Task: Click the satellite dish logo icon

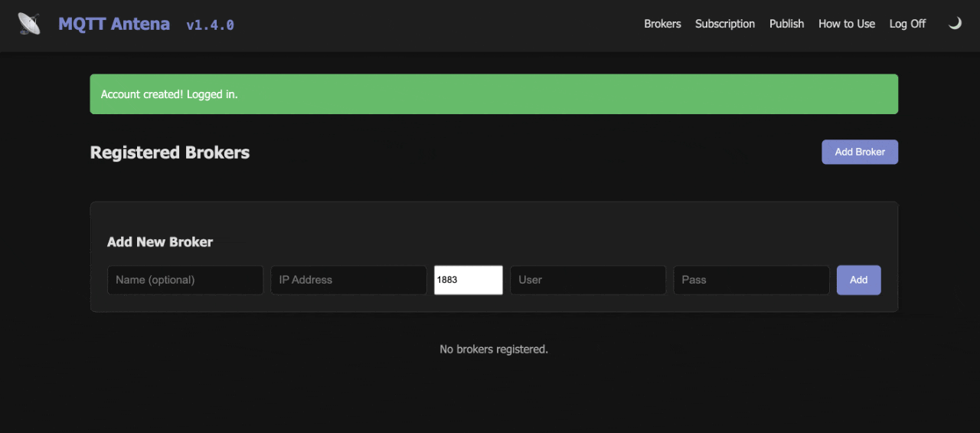Action: tap(29, 24)
